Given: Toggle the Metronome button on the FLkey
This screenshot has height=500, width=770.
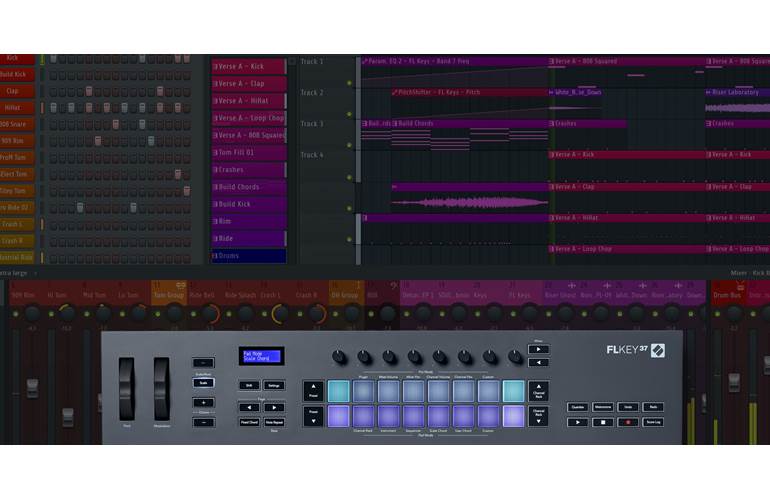Looking at the screenshot, I should click(603, 407).
